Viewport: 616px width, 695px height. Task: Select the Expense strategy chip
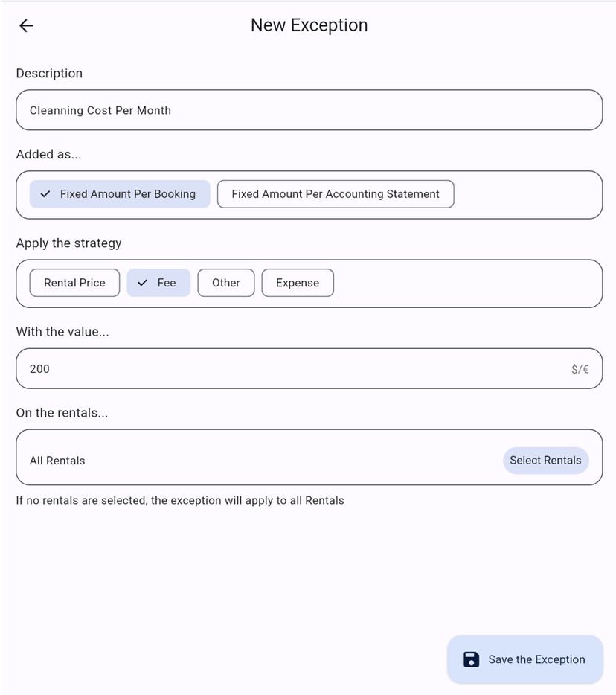click(x=297, y=283)
